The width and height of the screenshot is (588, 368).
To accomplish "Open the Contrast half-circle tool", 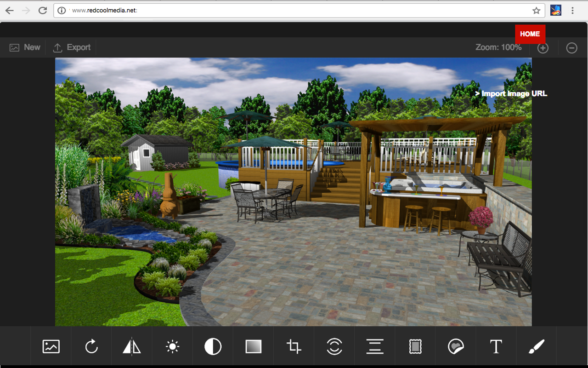I will click(213, 346).
